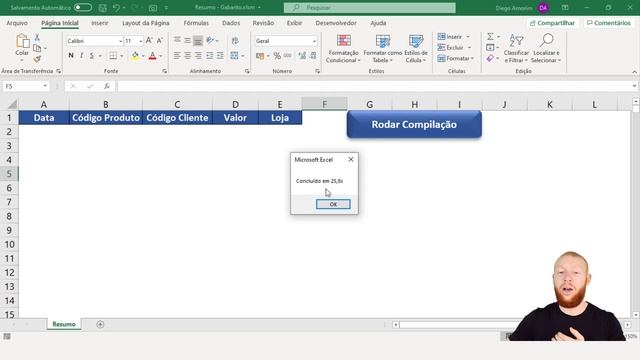Screen dimensions: 640x360
Task: Click the increase decimal places icon
Action: coord(302,56)
